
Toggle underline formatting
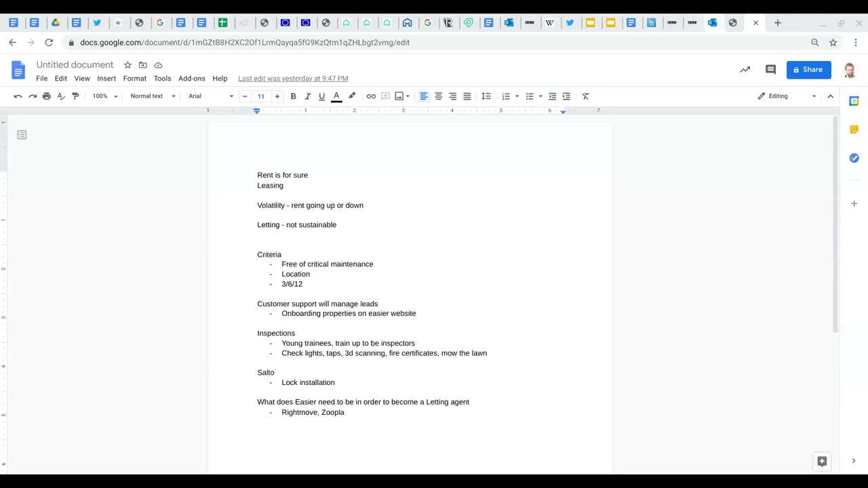(x=321, y=96)
